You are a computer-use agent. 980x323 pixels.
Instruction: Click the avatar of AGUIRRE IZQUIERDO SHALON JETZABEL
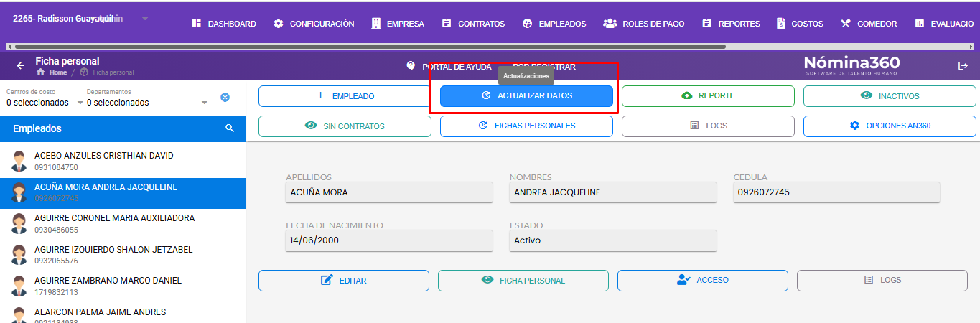[x=19, y=256]
